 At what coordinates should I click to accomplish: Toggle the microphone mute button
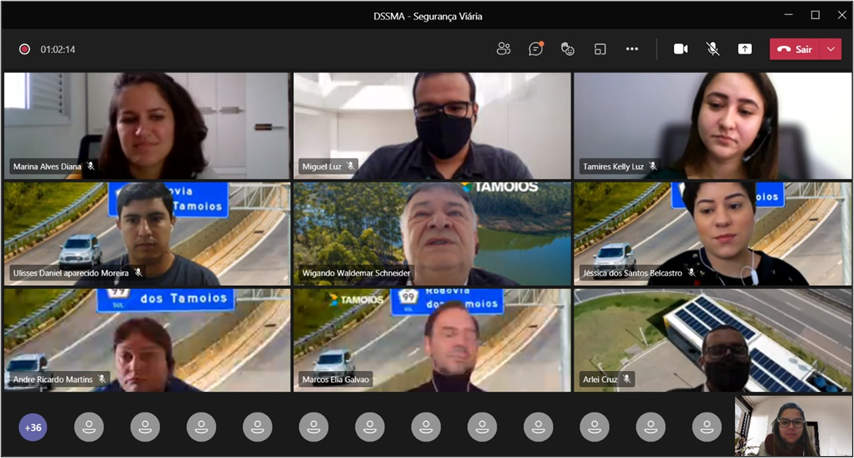click(x=713, y=49)
